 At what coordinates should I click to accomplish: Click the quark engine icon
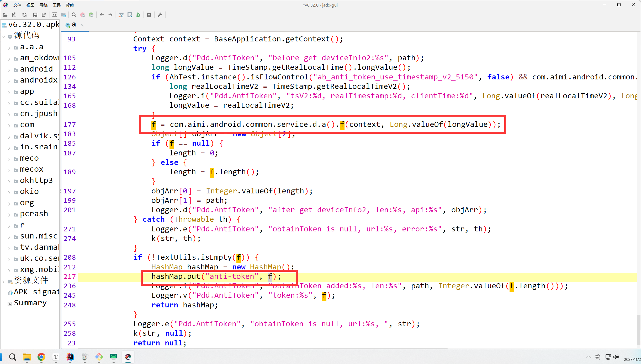[x=130, y=15]
